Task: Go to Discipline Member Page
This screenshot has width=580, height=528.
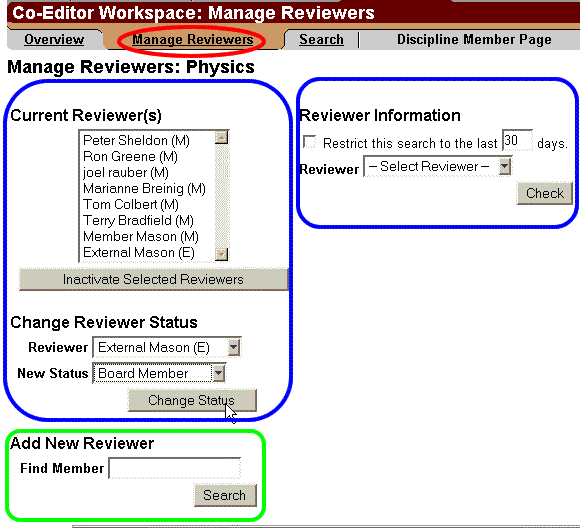Action: pyautogui.click(x=474, y=40)
